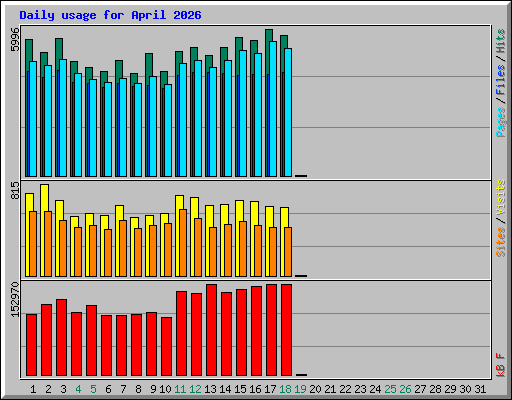
Task: Click green weekend day label 25
Action: tap(390, 389)
